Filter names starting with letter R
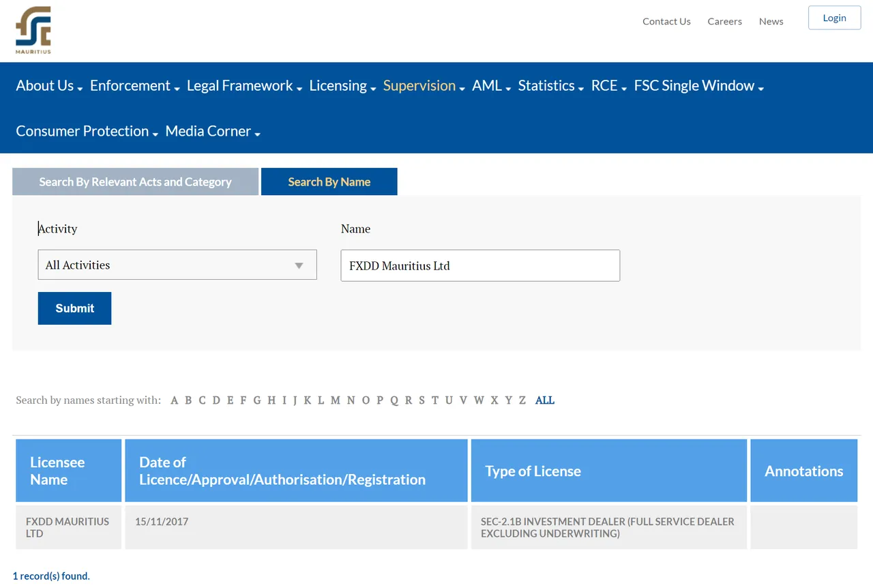The image size is (873, 588). point(409,400)
